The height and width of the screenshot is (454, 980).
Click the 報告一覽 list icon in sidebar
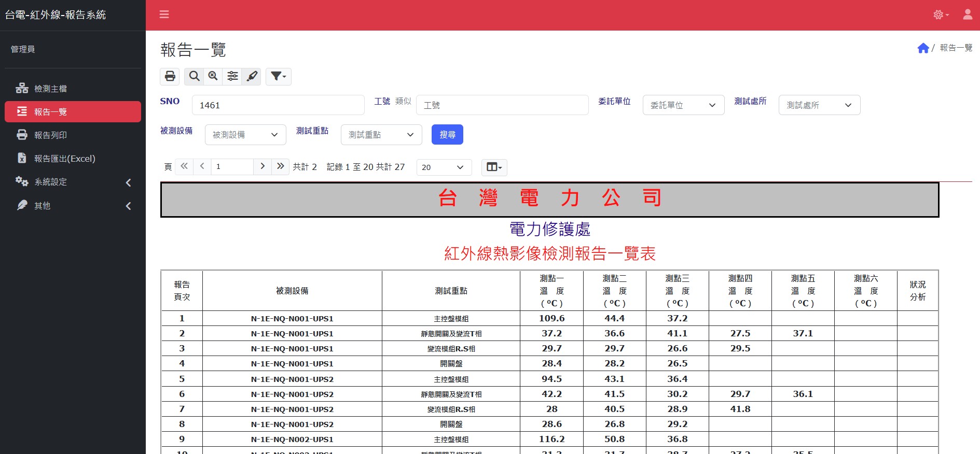(x=22, y=111)
